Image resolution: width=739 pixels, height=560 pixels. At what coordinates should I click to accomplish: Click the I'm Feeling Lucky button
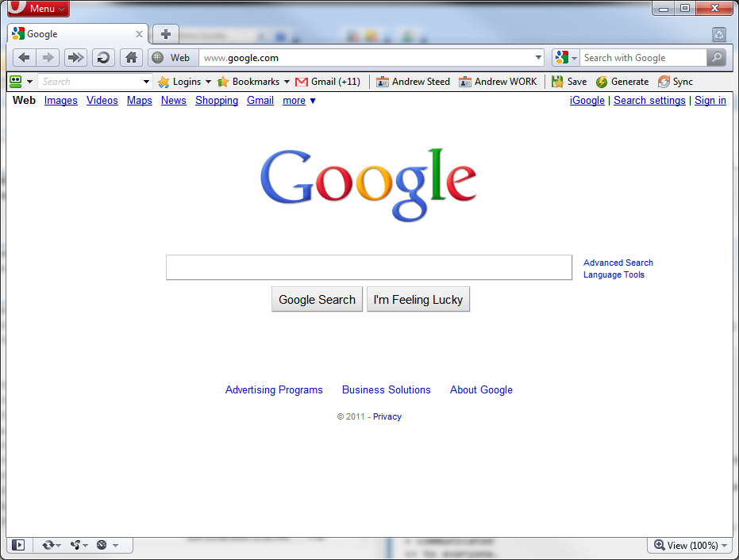click(x=418, y=300)
